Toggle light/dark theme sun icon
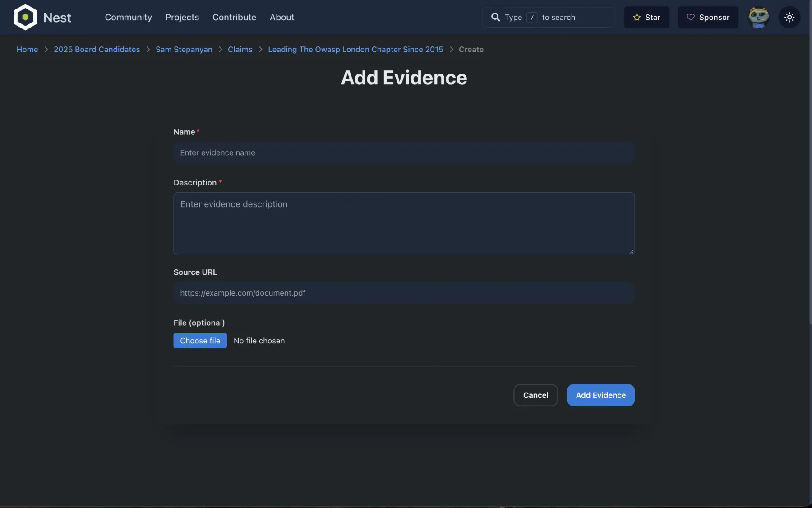The width and height of the screenshot is (812, 508). [x=789, y=17]
